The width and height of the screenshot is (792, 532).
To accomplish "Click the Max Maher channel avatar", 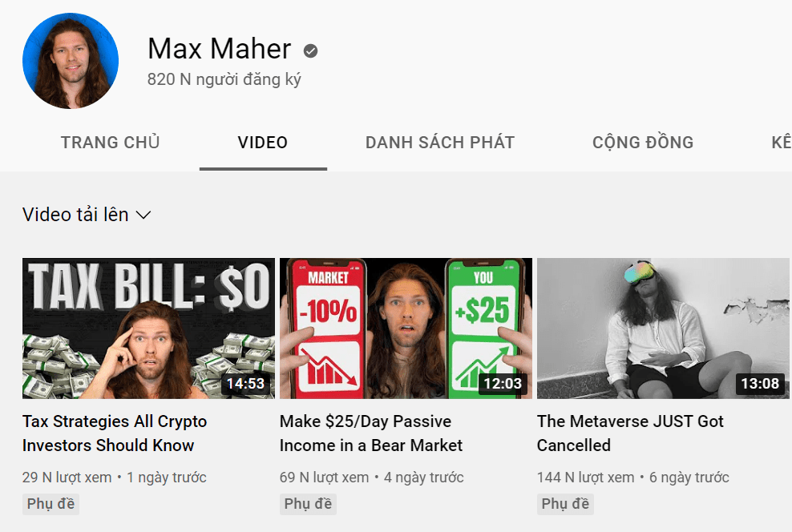I will tap(71, 61).
